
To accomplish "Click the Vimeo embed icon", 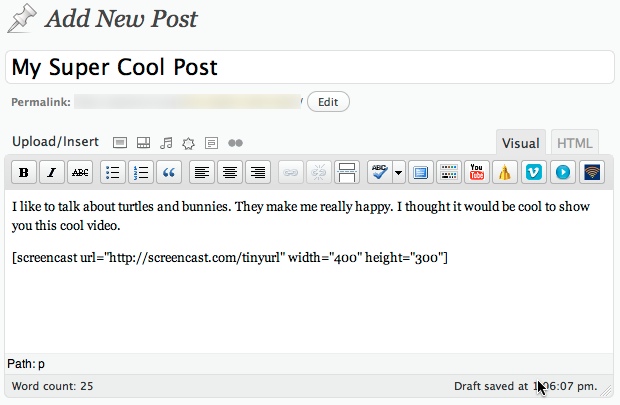I will coord(534,172).
